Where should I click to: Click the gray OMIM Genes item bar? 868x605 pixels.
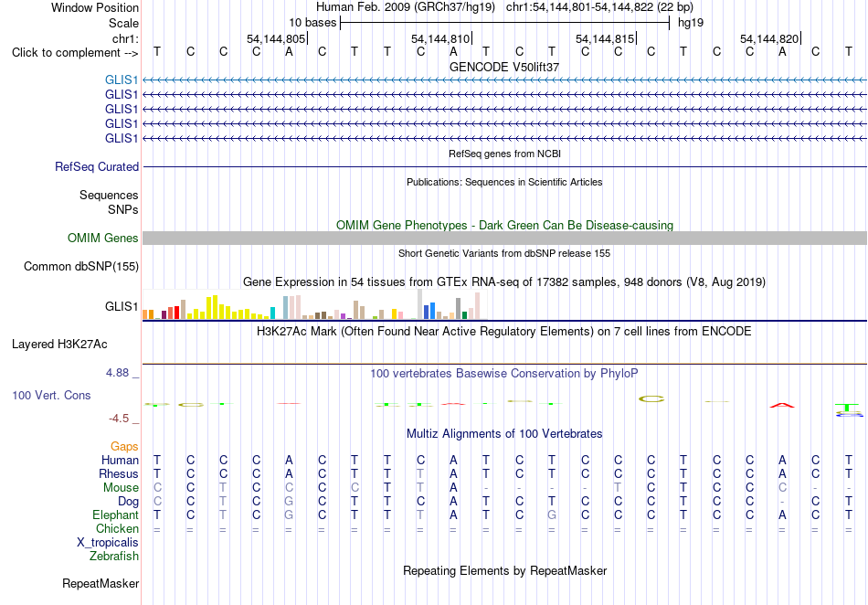(x=504, y=238)
